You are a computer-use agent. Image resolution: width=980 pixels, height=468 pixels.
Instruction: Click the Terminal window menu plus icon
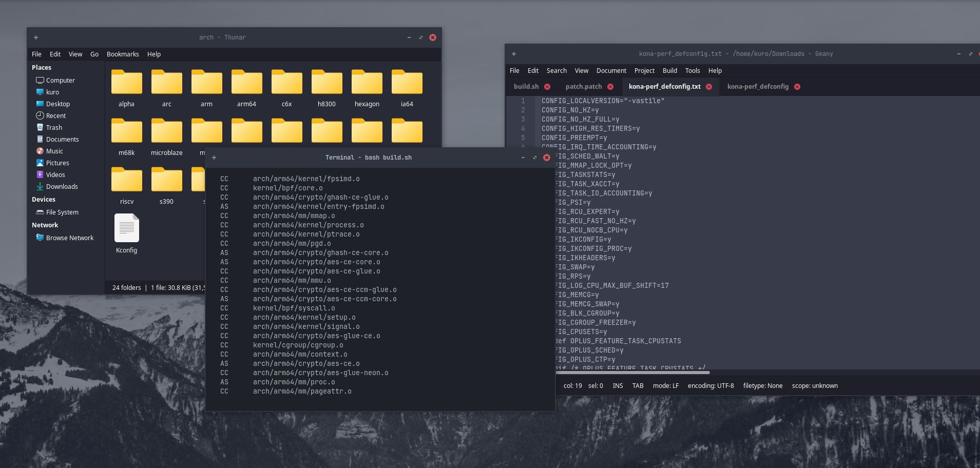(x=214, y=158)
